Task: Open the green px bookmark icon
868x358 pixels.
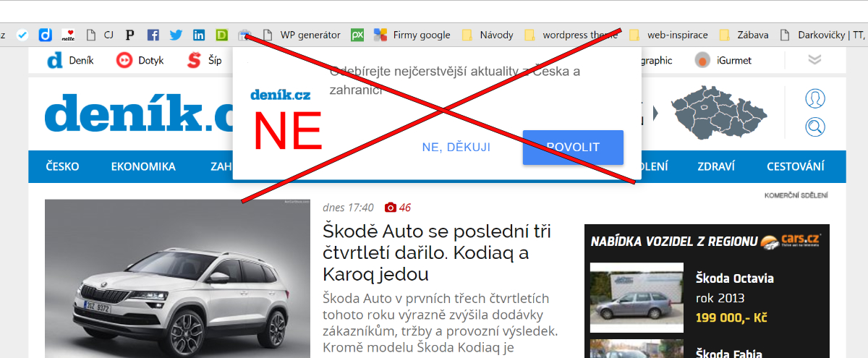Action: tap(357, 35)
